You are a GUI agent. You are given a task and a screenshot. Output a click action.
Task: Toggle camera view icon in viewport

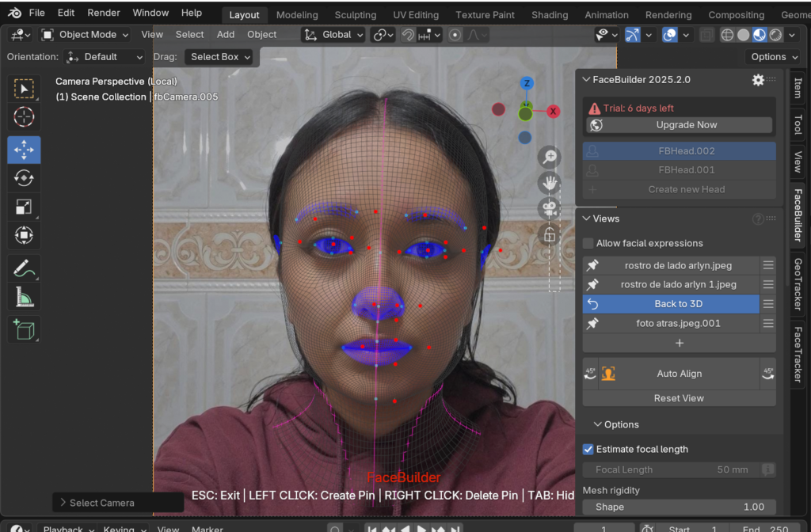coord(549,209)
